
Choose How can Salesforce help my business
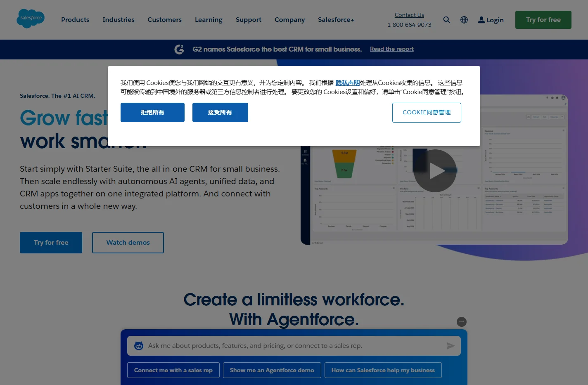[x=383, y=370]
